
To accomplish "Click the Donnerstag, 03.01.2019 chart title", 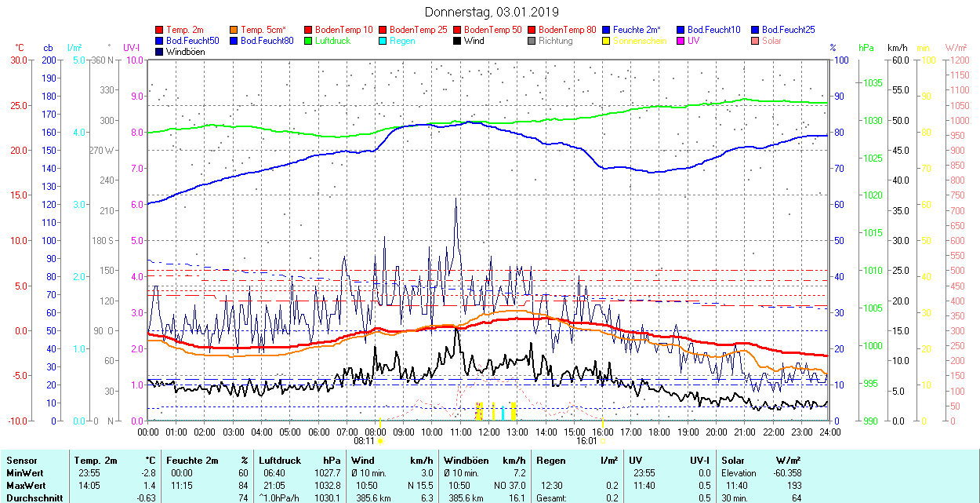I will tap(492, 12).
